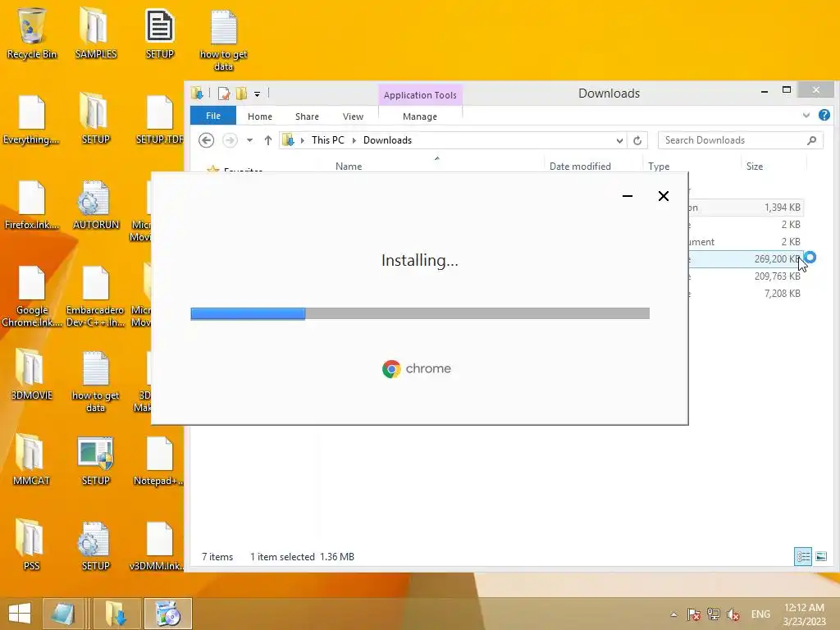Open the SAMPLES folder on the desktop

click(95, 32)
